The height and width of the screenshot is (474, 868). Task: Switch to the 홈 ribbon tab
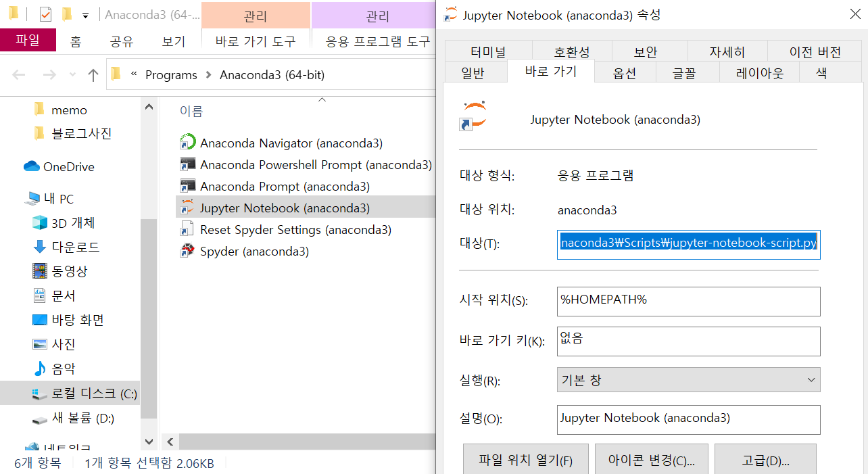pyautogui.click(x=76, y=41)
